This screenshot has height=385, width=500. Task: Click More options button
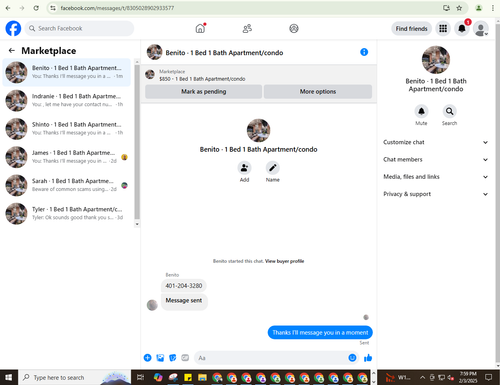coord(318,92)
